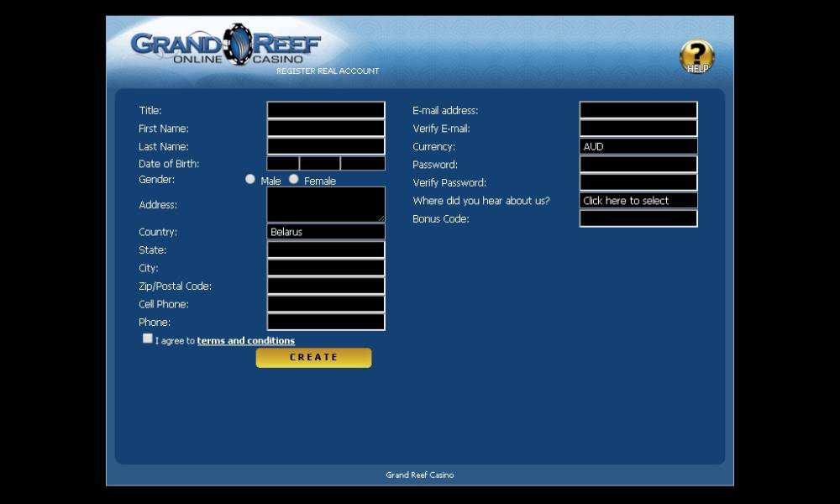Screen dimensions: 840x504
Task: Tick the agree to terms checkbox
Action: 148,339
